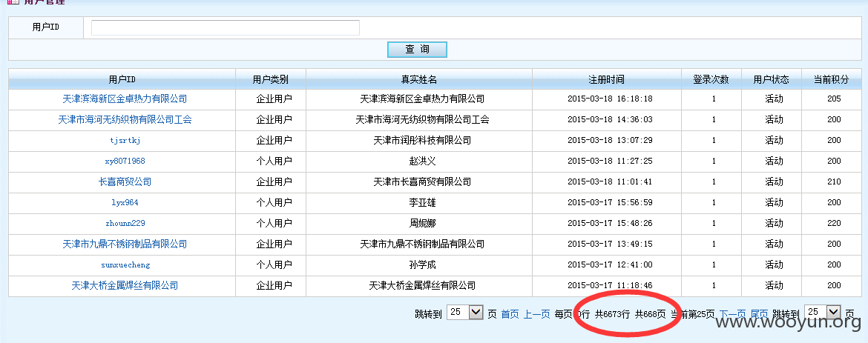Select timestamp 2015-03-17 15:56:59
The image size is (868, 343).
(x=610, y=202)
